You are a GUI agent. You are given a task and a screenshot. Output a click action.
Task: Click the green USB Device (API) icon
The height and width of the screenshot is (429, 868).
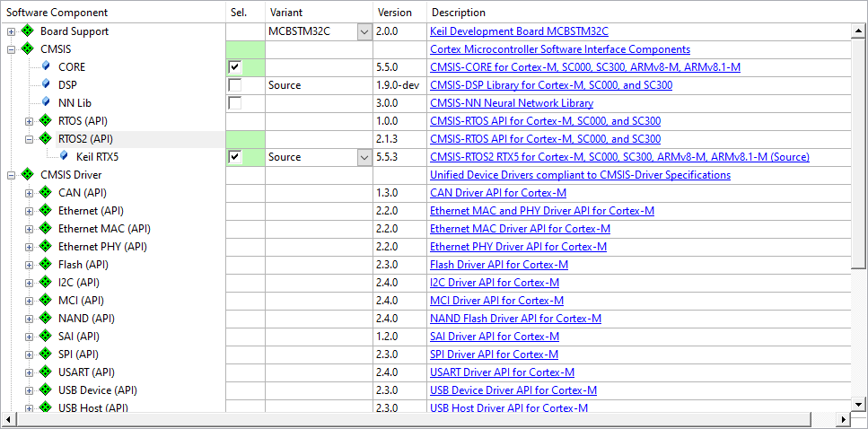point(46,390)
